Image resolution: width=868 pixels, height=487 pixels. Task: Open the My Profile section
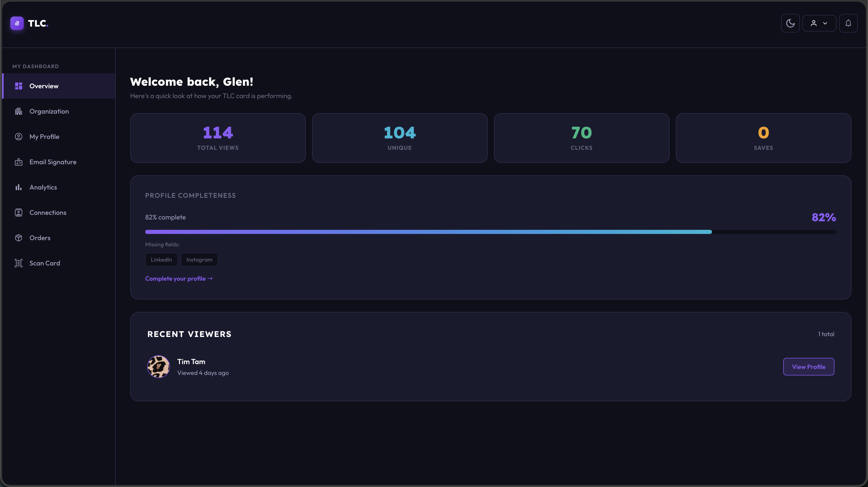[x=59, y=136]
